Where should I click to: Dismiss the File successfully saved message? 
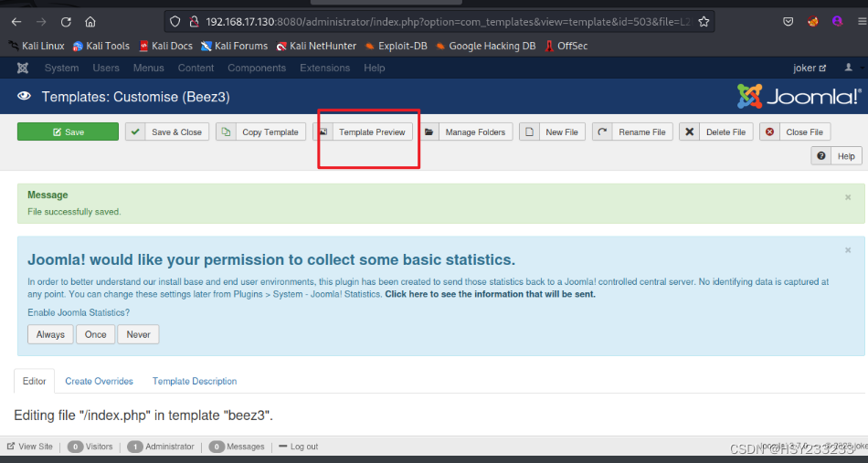point(848,197)
